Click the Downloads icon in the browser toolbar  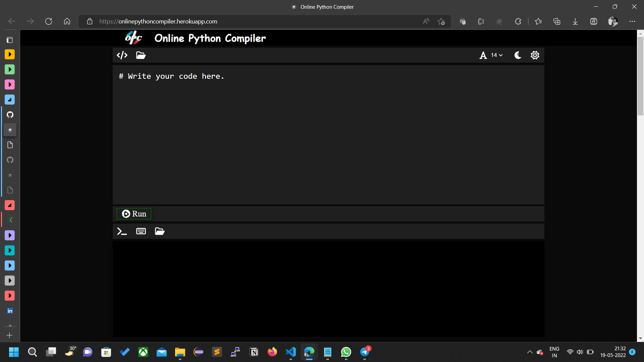point(575,21)
